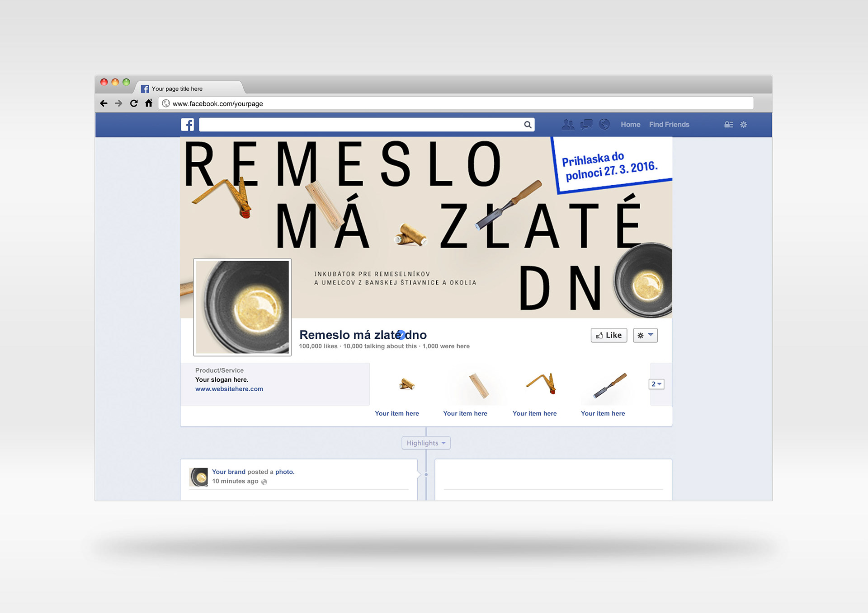Select the 'Your page title here' tab
The width and height of the screenshot is (868, 613).
[177, 89]
